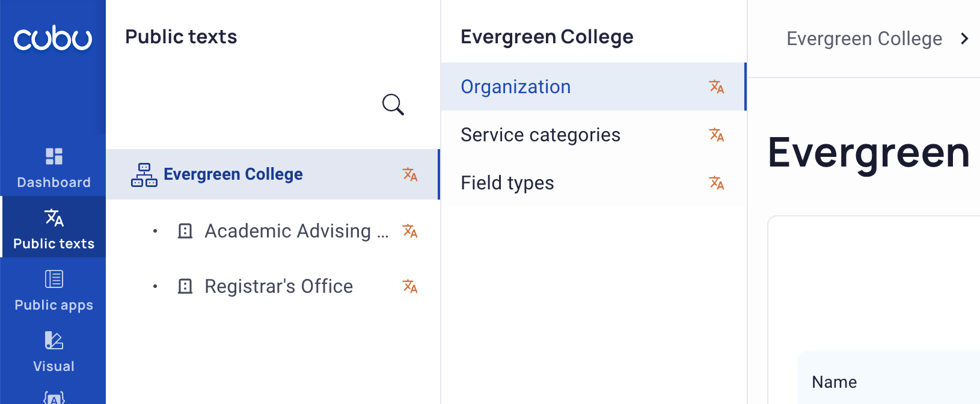Click translate icon next to Academic Advising
The image size is (980, 404).
(410, 231)
